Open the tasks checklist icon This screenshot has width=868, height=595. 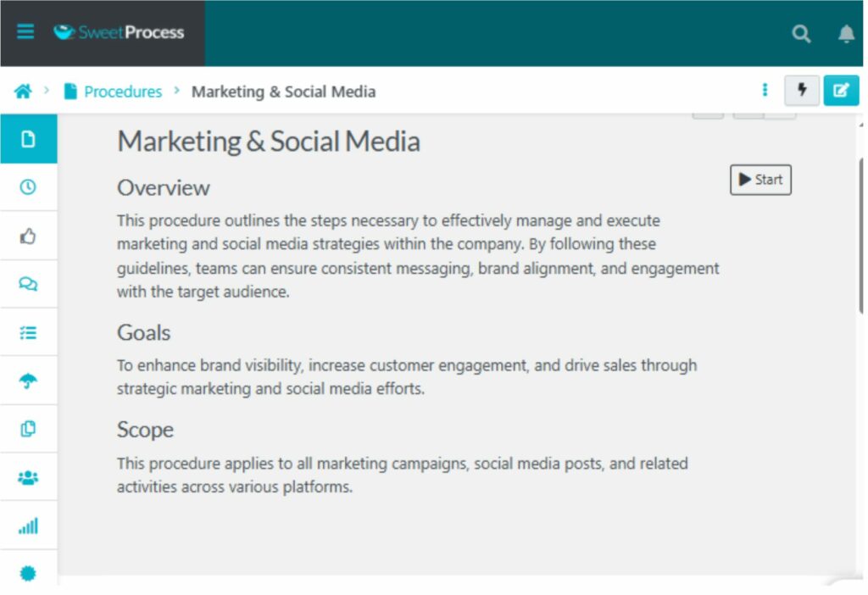click(28, 332)
